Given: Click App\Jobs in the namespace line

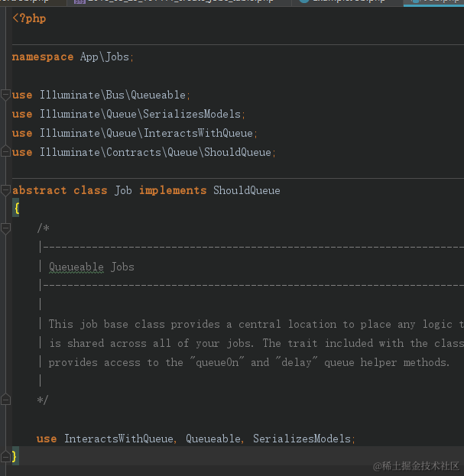Looking at the screenshot, I should pos(105,57).
